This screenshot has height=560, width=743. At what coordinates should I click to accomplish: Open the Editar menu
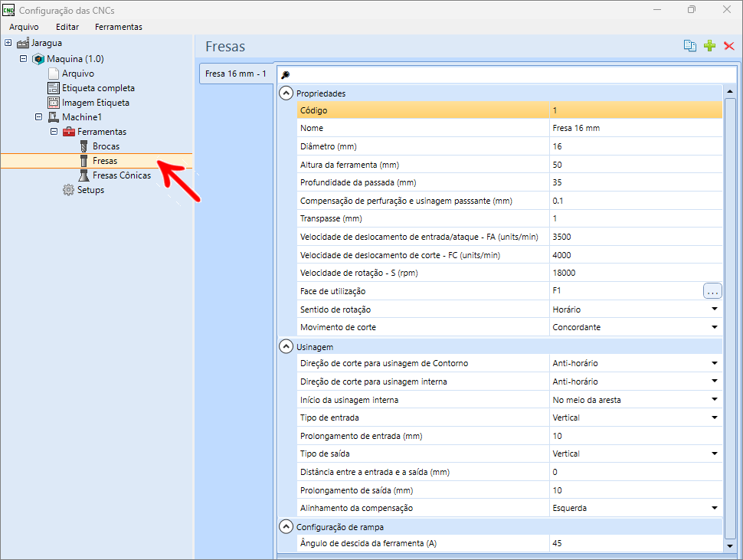(x=67, y=27)
